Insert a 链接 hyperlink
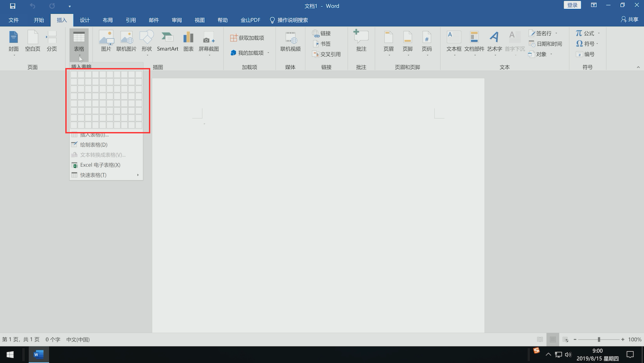This screenshot has width=644, height=363. (322, 34)
